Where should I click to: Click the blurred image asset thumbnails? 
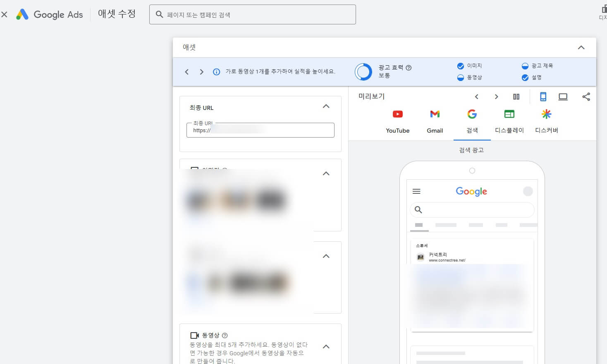point(236,200)
